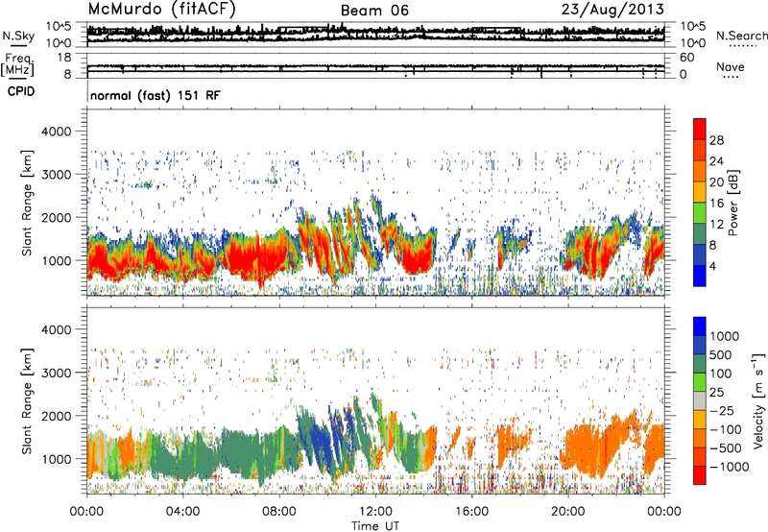Click '4000' tick on the power panel
Screen dimensions: 768x532
point(56,132)
